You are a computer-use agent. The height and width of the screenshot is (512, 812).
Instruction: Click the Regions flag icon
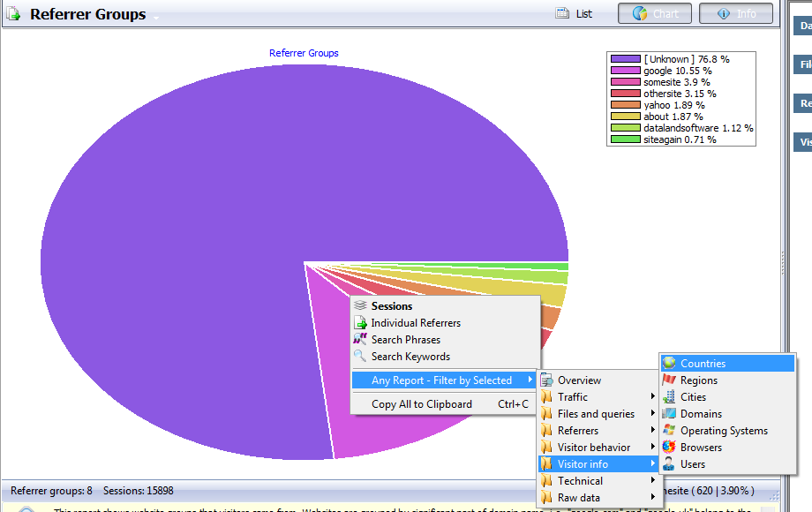pos(669,380)
